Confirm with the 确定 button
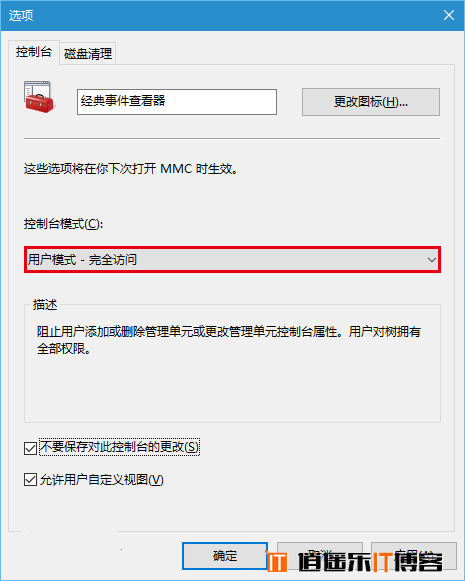The width and height of the screenshot is (465, 581). click(225, 556)
